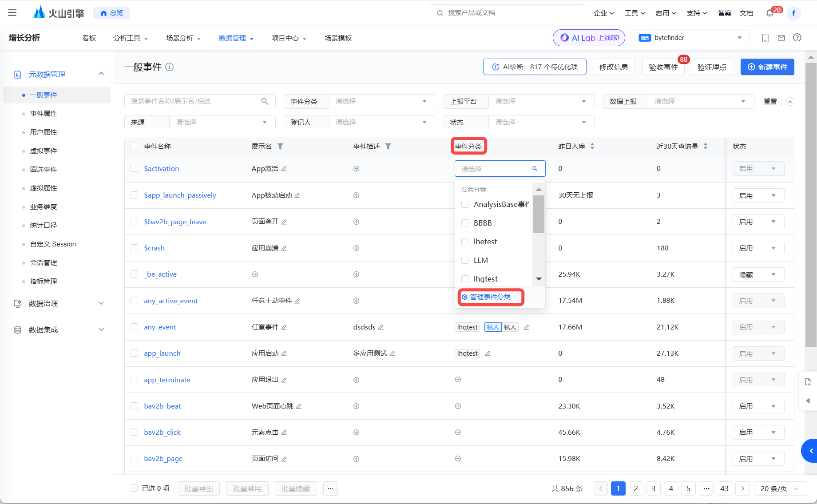Sort by 近30天查询量 column
817x504 pixels.
click(x=706, y=147)
